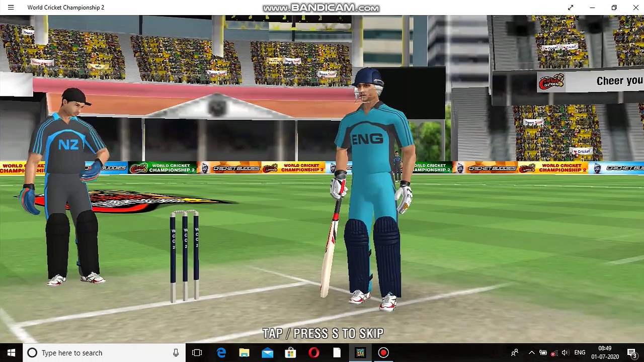Click the microphone icon in search box
Screen dimensions: 644x362
click(x=176, y=352)
